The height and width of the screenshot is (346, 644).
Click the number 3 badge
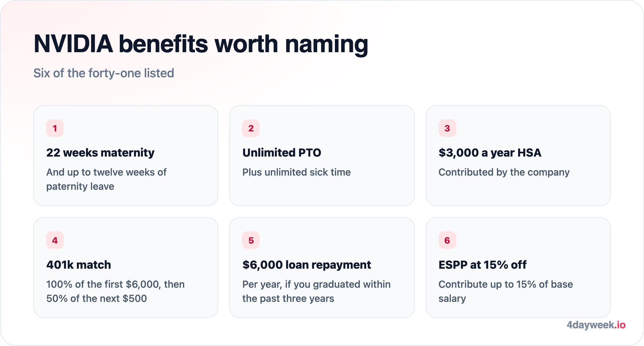click(x=447, y=128)
